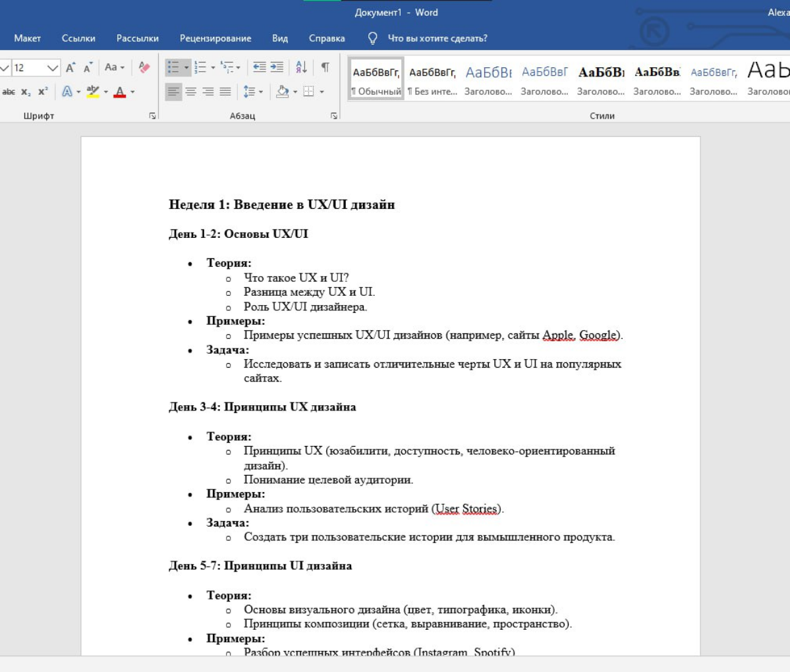This screenshot has width=790, height=672.
Task: Apply borders to the paragraph
Action: point(308,92)
